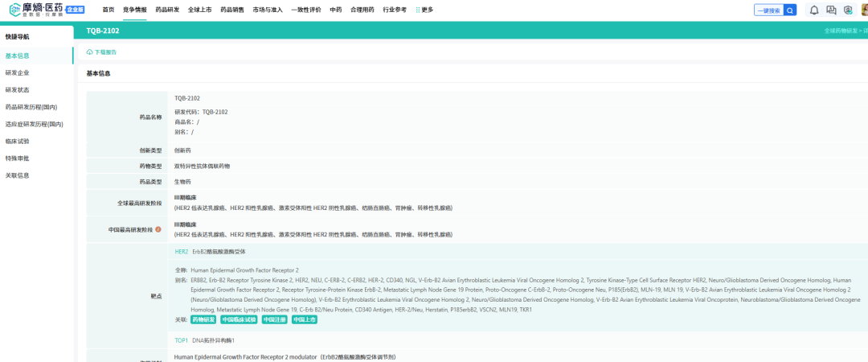Image resolution: width=868 pixels, height=362 pixels.
Task: Jump to 临床试验 in quick navigation
Action: 17,142
